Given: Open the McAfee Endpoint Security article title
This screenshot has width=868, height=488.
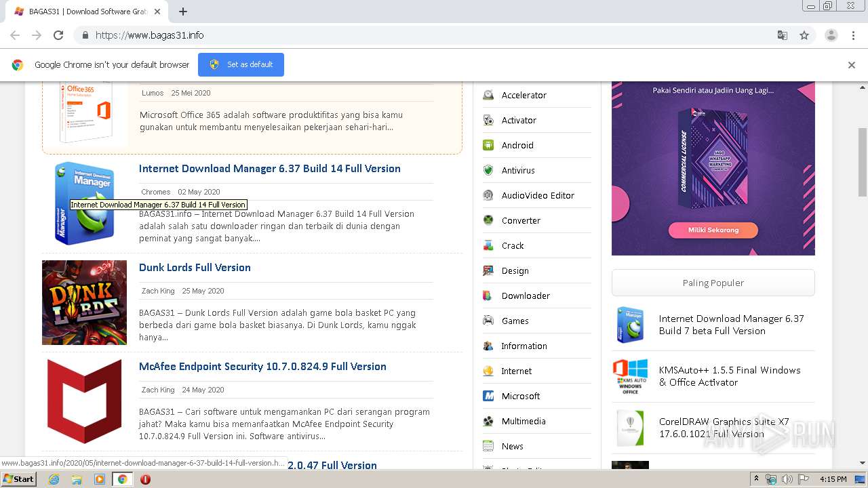Looking at the screenshot, I should (262, 367).
